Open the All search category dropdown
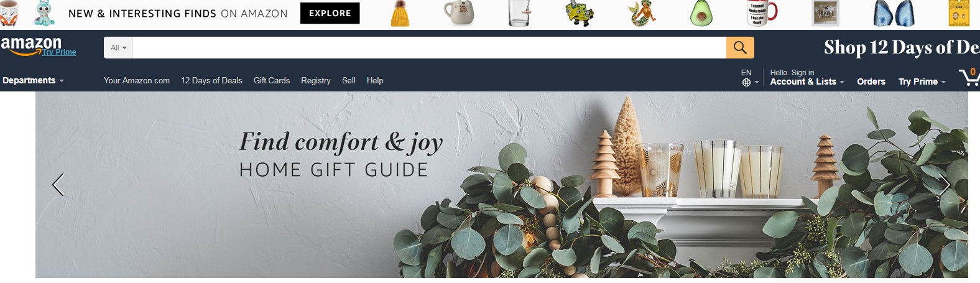Viewport: 980px width, 283px height. tap(118, 47)
